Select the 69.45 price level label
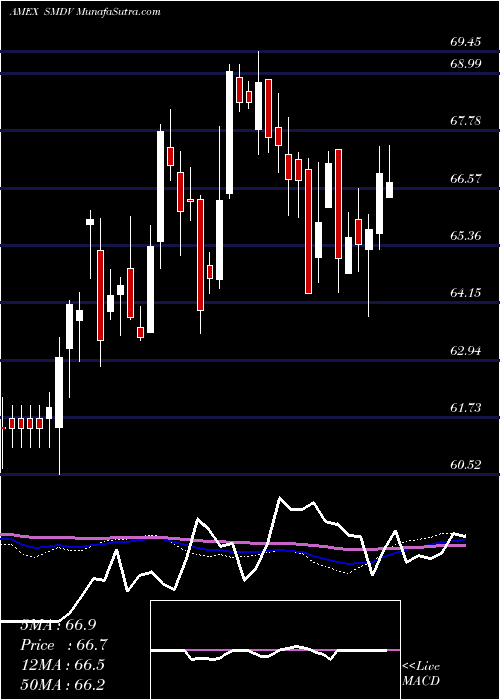Viewport: 500px width, 700px height. coord(466,42)
